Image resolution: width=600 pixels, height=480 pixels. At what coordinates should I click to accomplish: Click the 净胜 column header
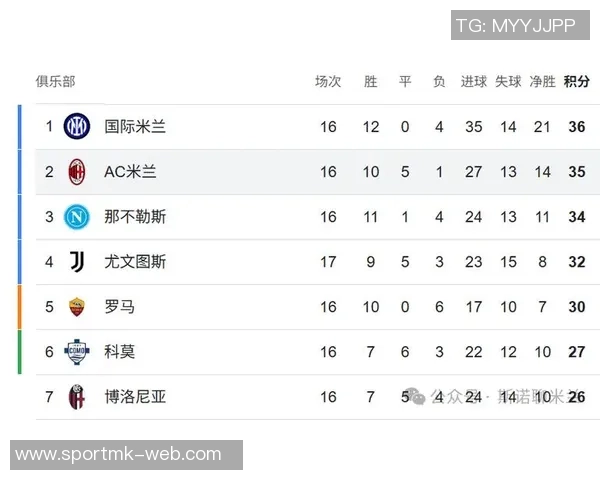coord(542,82)
